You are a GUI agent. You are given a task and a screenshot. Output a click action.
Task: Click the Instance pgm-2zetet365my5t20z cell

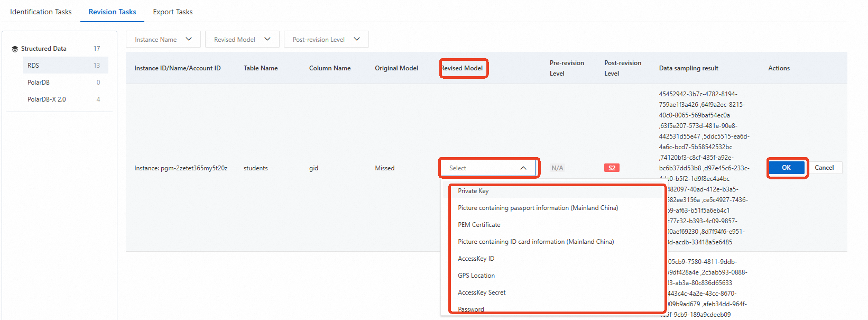click(x=181, y=168)
